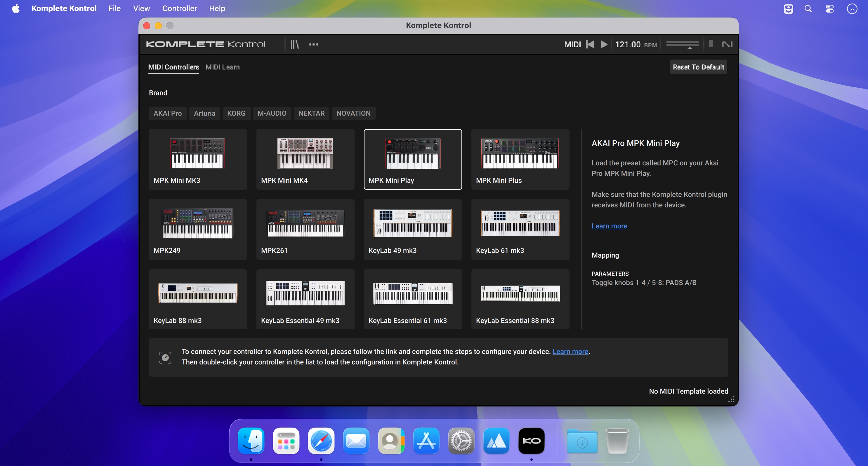Open Spotlight search in menu bar
This screenshot has width=868, height=466.
(808, 8)
